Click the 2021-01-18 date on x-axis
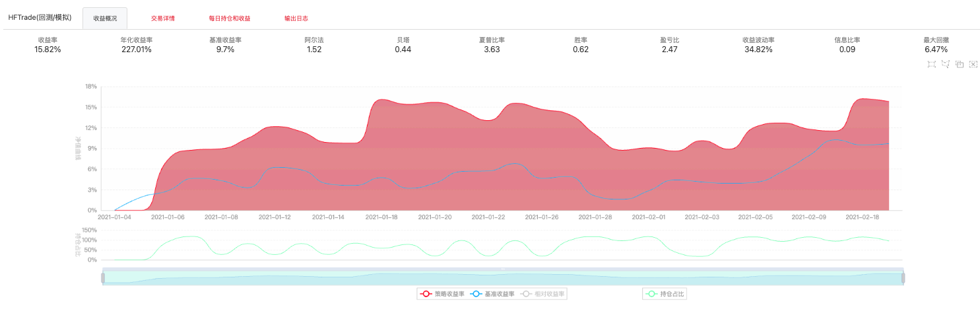 [381, 217]
